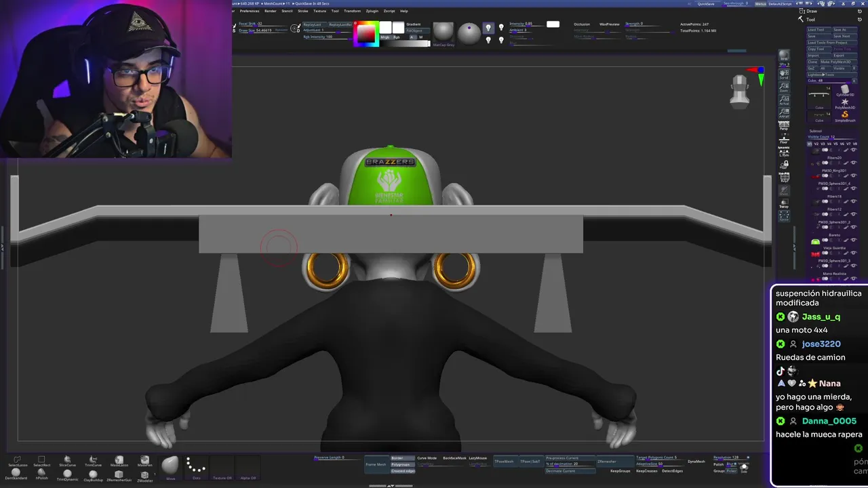This screenshot has height=488, width=868.
Task: Open the Stencil menu
Action: [287, 11]
